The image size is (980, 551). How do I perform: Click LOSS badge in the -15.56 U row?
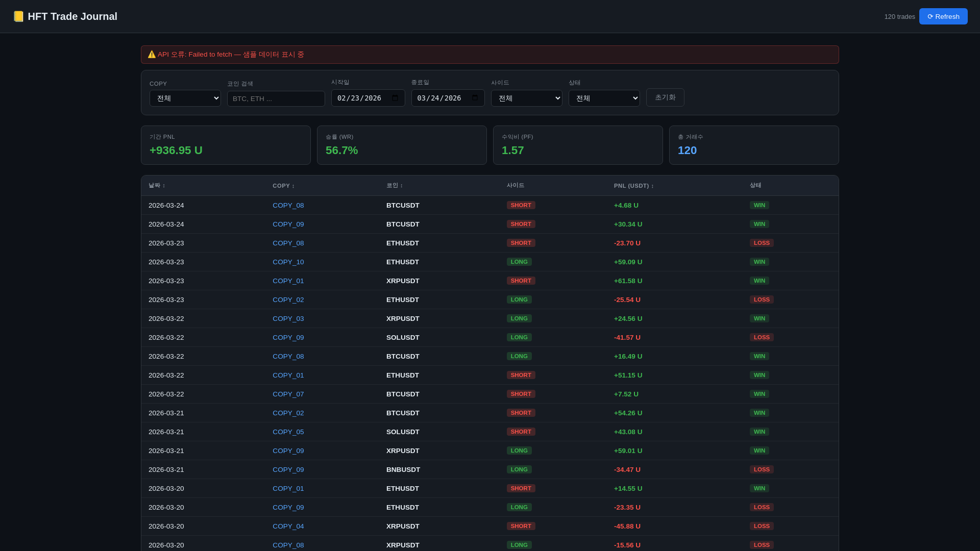point(762,545)
